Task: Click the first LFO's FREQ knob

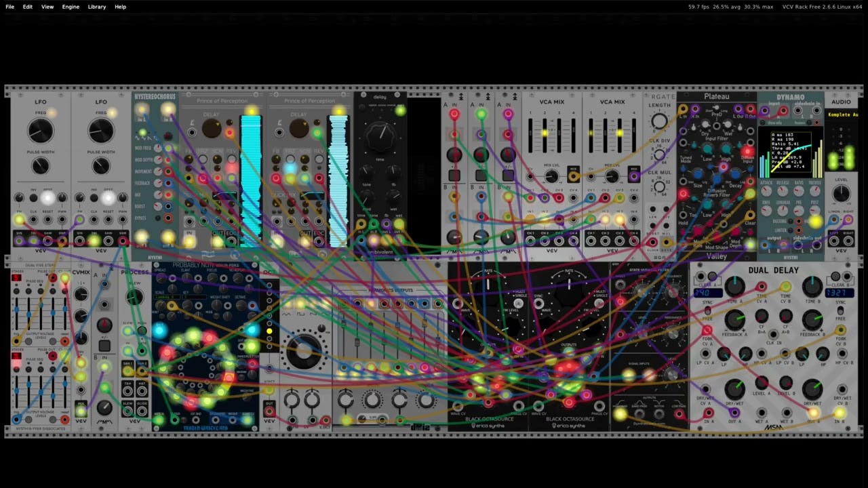Action: pos(41,131)
